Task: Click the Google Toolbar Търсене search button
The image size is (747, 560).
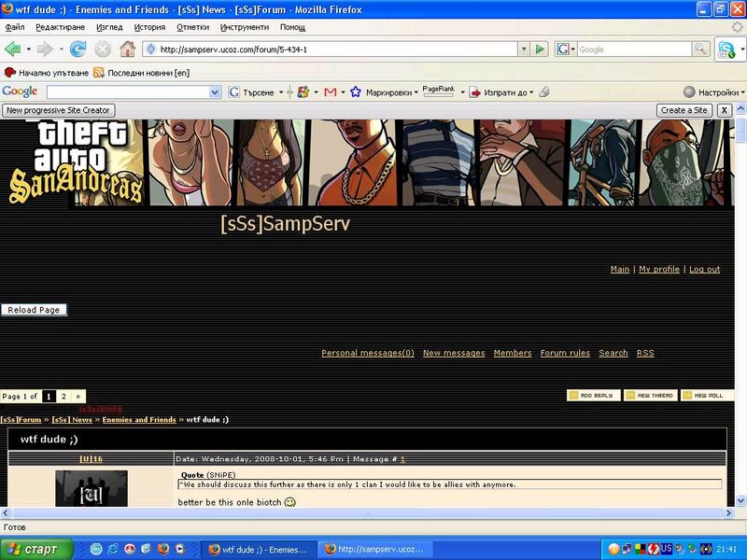Action: pyautogui.click(x=251, y=91)
